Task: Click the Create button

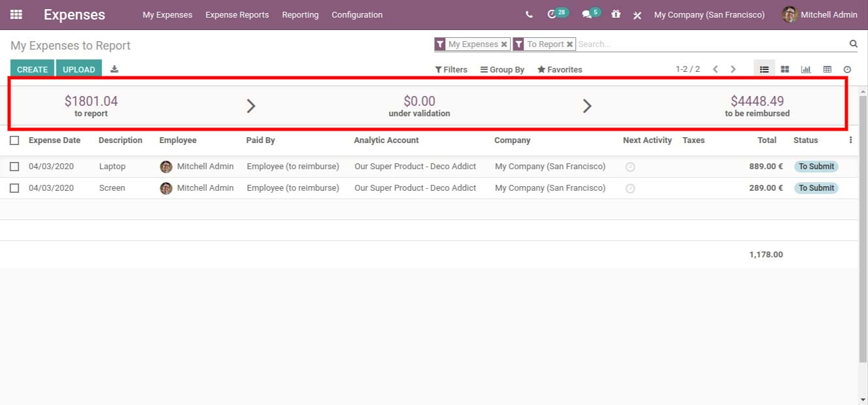Action: click(32, 69)
